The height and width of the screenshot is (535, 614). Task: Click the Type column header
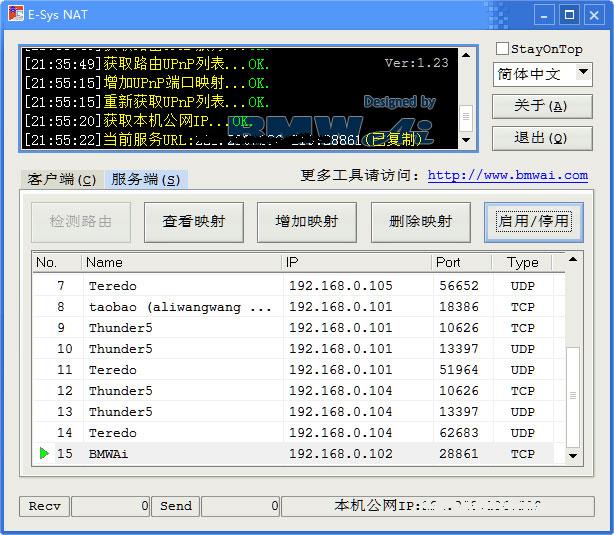click(522, 262)
